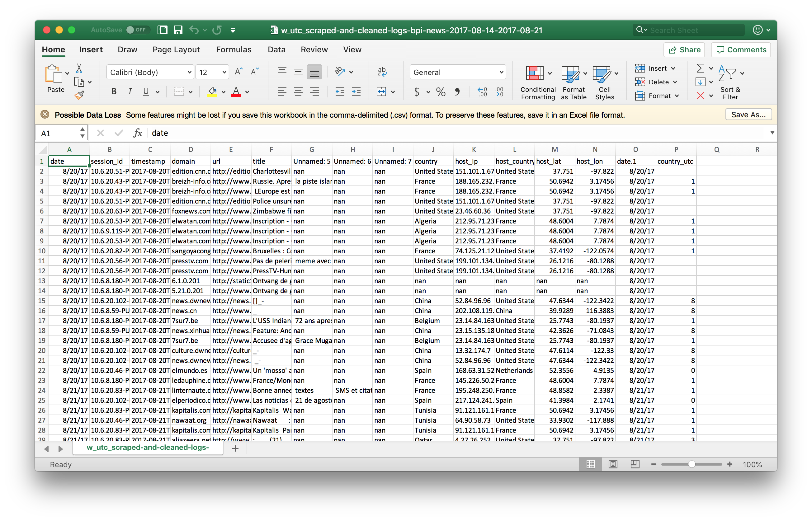Click the Cut scissors icon
Viewport: 812px width, 521px height.
79,69
